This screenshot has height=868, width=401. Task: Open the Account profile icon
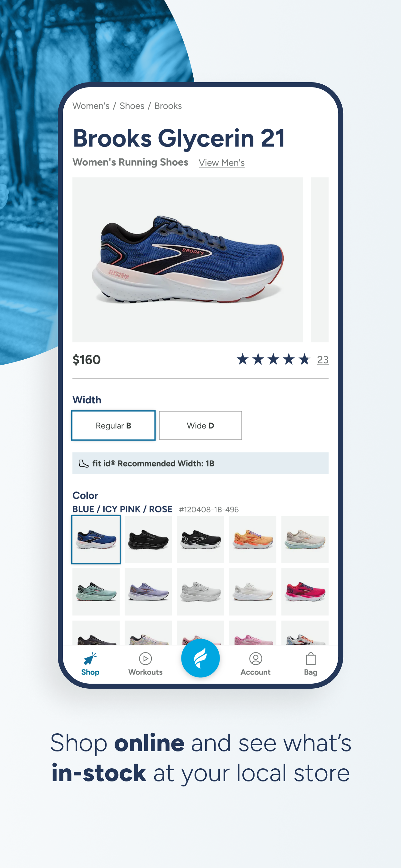coord(255,658)
